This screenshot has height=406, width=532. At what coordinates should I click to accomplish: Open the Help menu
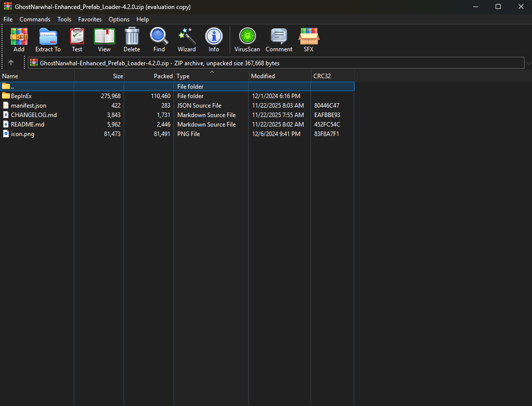[x=142, y=19]
